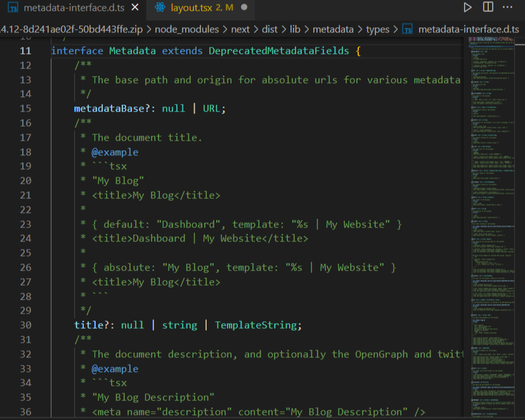Screen dimensions: 525x420
Task: Click the 'types' breadcrumb segment
Action: [377, 30]
